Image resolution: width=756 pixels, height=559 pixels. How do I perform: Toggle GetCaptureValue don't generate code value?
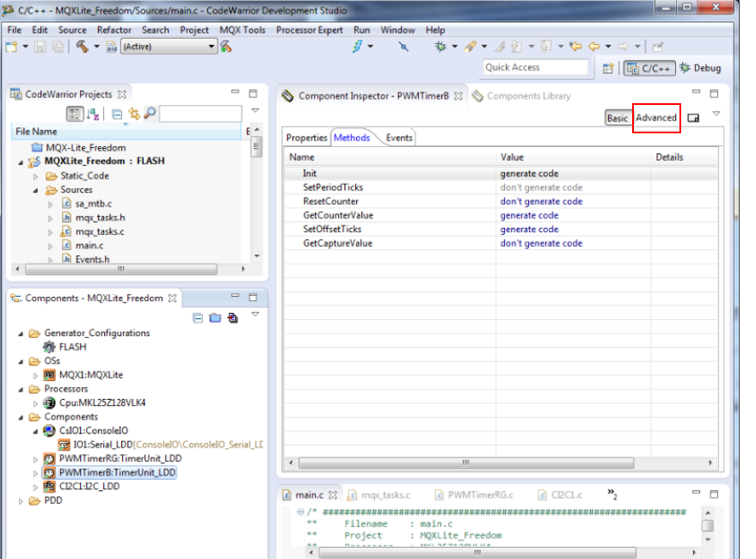coord(541,243)
